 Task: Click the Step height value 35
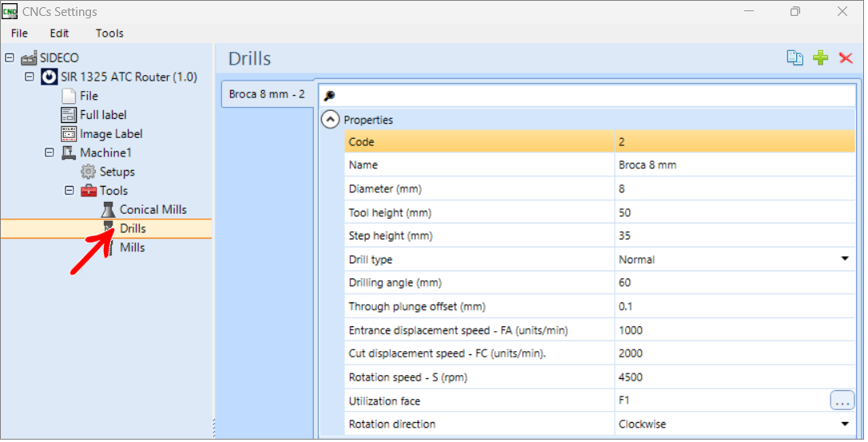click(735, 235)
